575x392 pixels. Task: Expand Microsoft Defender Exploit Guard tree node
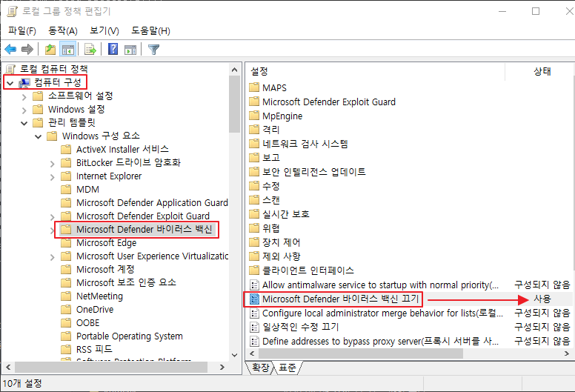(52, 217)
